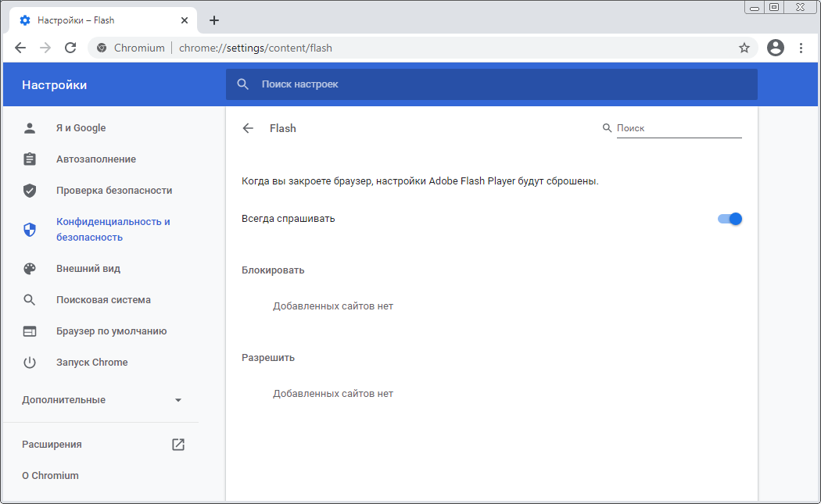Focus the Поиск настроек search field
Screen dimensions: 821x504
point(492,84)
